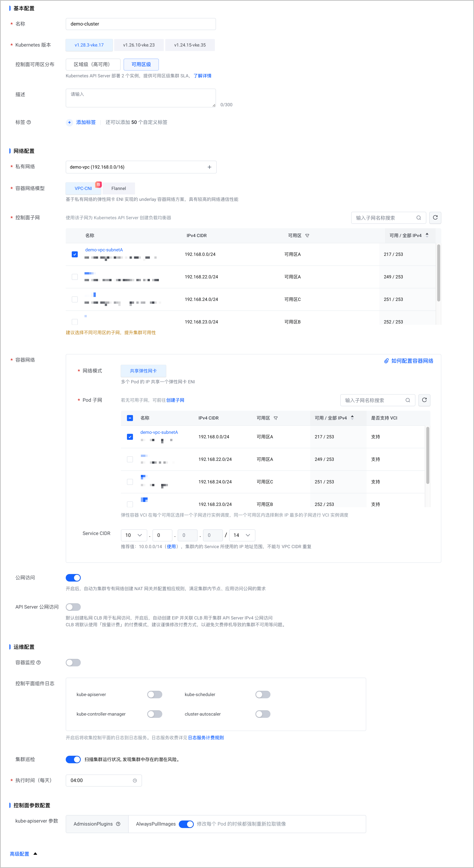Collapse the 高级配置 section
The image size is (474, 868).
[23, 854]
